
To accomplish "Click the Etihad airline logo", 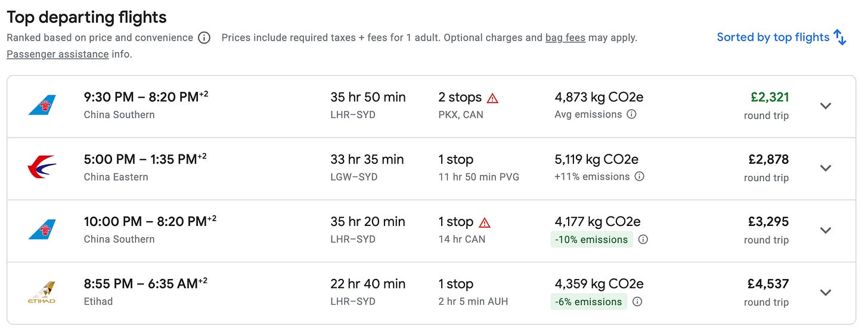I will point(42,292).
